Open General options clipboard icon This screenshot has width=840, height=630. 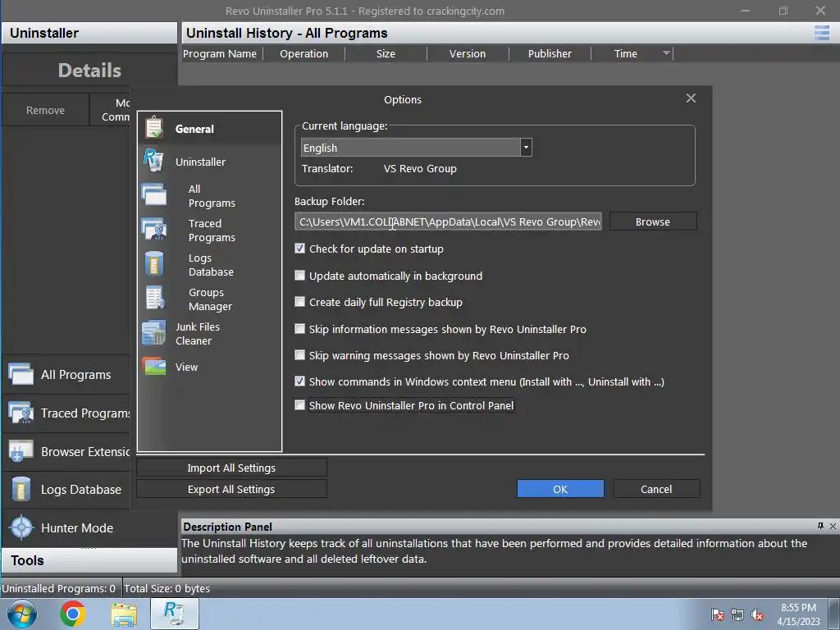tap(154, 128)
